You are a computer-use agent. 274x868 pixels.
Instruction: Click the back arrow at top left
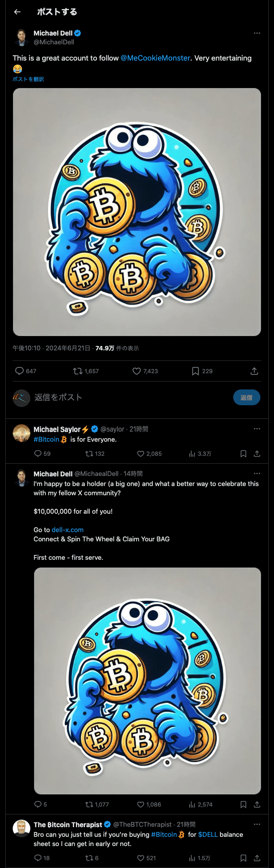17,12
